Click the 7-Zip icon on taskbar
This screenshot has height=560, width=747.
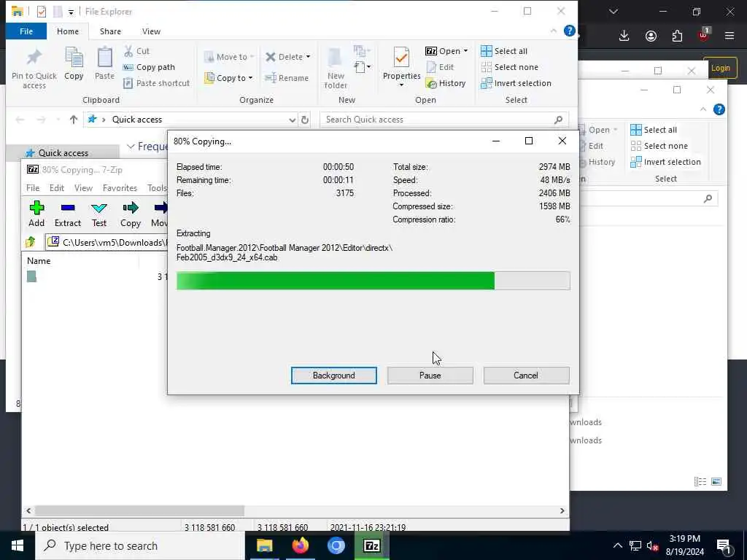pyautogui.click(x=371, y=545)
